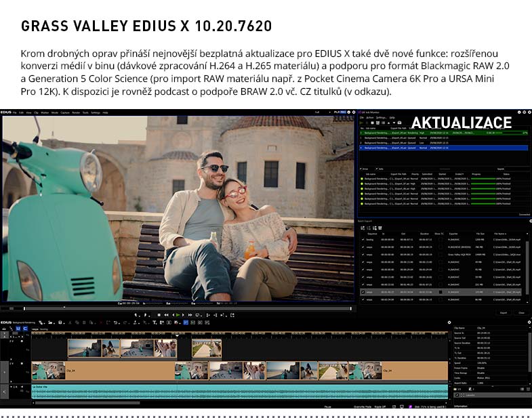532x418 pixels.
Task: Click the Move job down arrow icon
Action: (x=394, y=123)
